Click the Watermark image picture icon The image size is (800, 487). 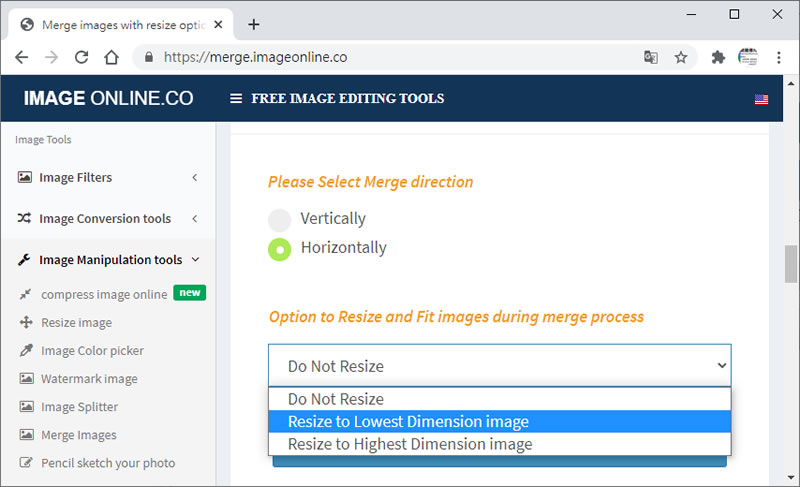[x=27, y=378]
